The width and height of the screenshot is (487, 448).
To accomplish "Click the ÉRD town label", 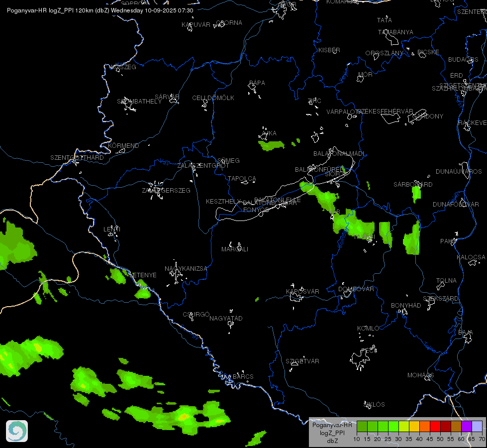I will coord(457,76).
